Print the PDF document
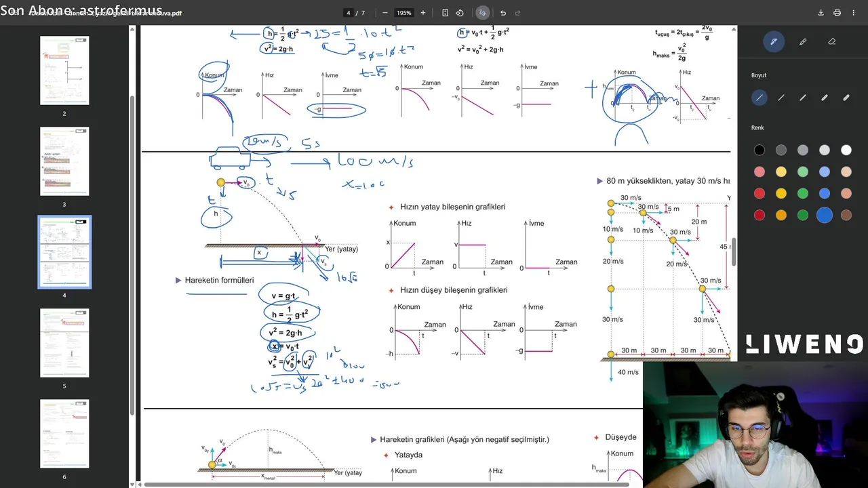The height and width of the screenshot is (488, 868). [x=837, y=13]
